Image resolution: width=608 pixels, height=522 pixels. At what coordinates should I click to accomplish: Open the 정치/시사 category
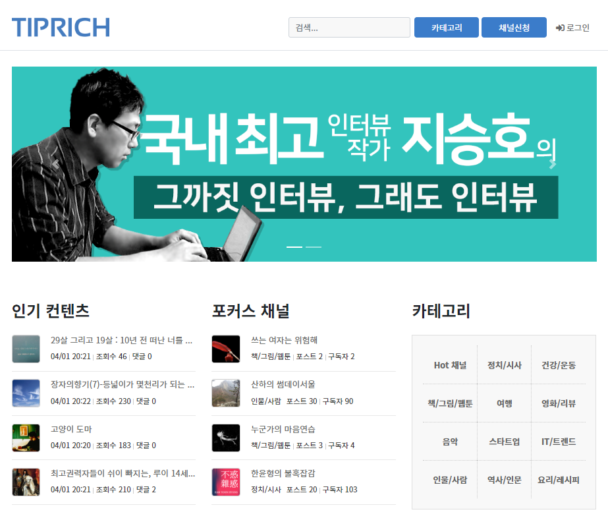(504, 365)
